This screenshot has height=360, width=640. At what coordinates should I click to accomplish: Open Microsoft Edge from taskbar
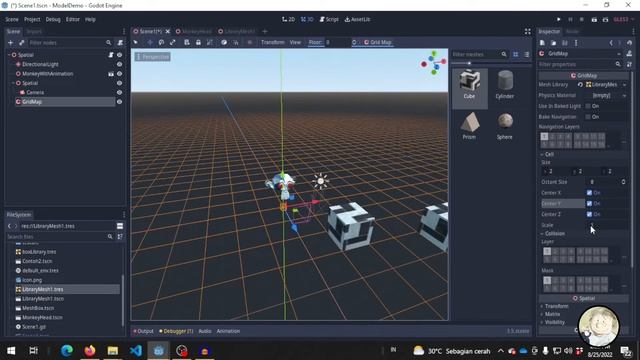67,350
